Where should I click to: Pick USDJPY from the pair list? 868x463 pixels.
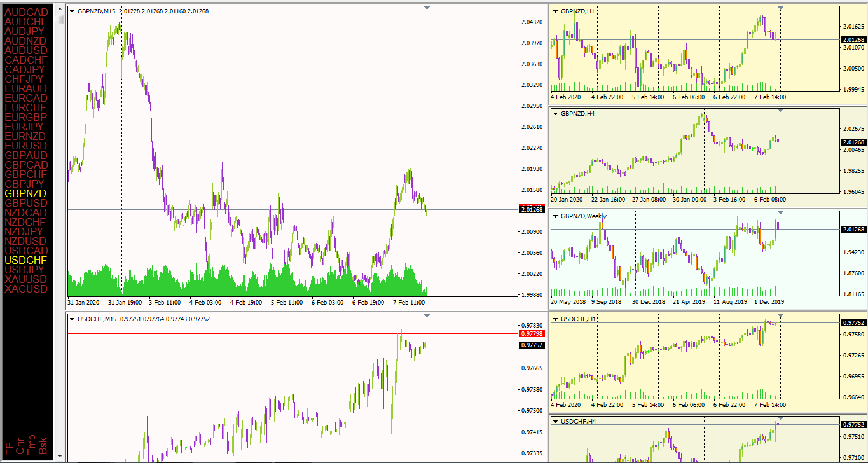pos(25,270)
